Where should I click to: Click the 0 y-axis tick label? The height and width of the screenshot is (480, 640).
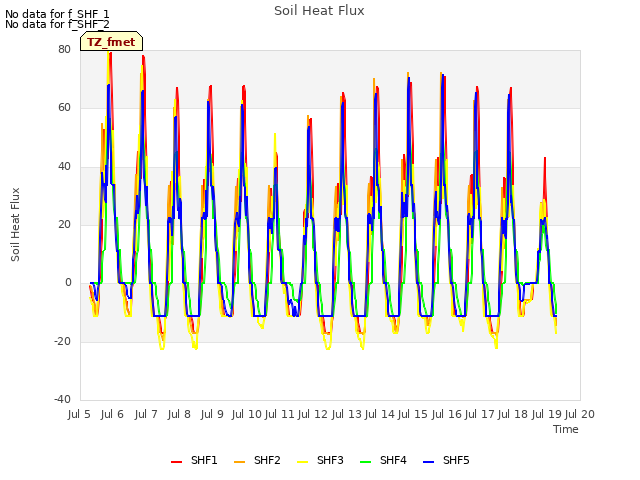(x=68, y=282)
